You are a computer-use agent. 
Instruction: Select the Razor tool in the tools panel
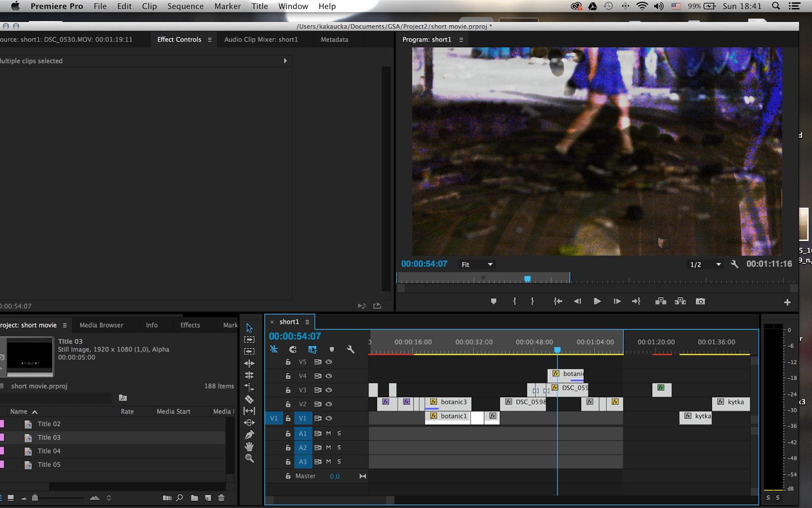pos(249,399)
